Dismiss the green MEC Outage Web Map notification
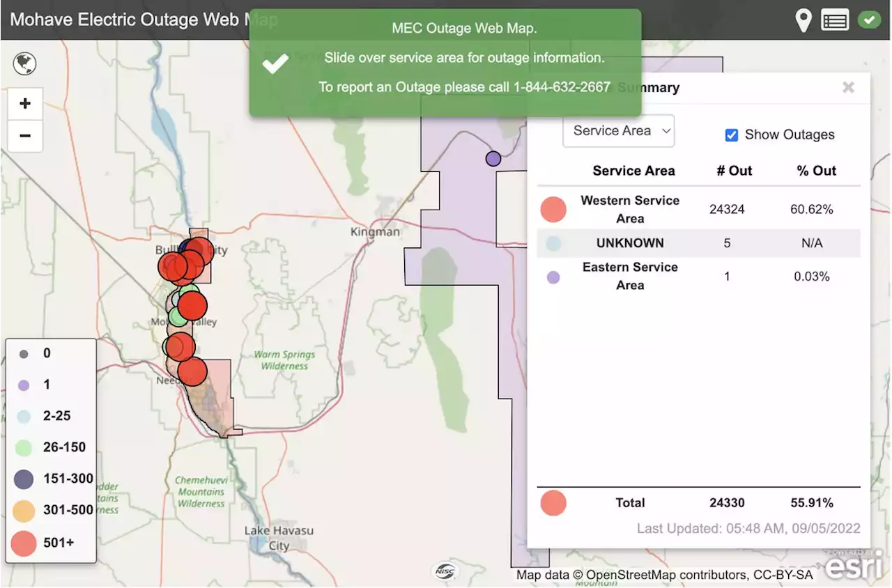Image resolution: width=892 pixels, height=588 pixels. (445, 63)
